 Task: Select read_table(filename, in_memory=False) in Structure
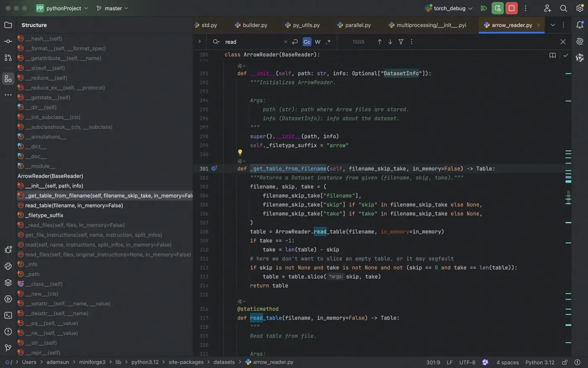coord(74,205)
